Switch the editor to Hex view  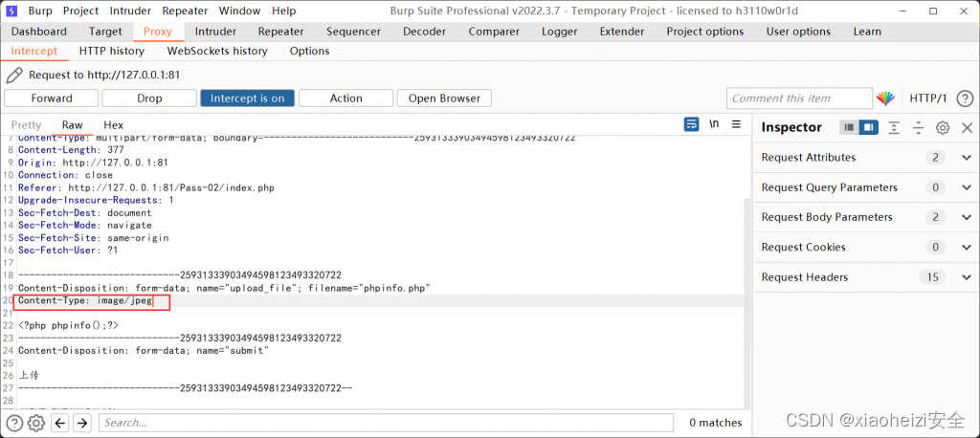click(x=113, y=125)
